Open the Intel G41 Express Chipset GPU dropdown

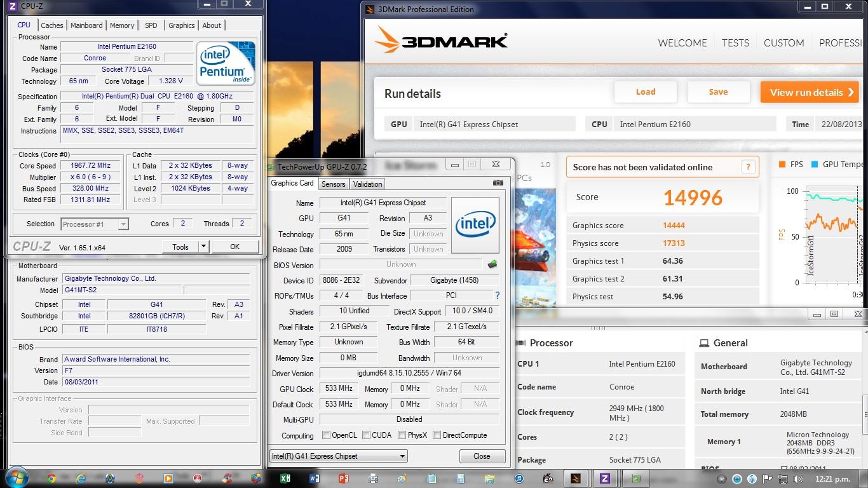coord(338,456)
